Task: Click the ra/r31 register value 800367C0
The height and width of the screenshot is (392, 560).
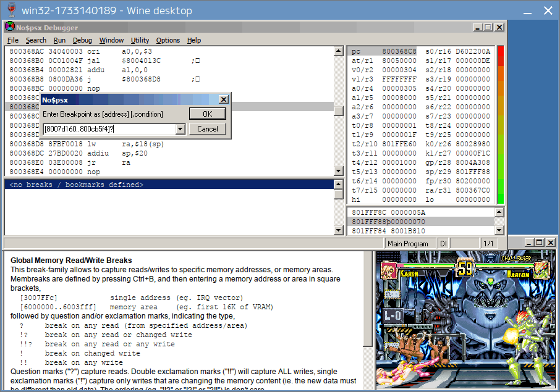Action: coord(473,191)
